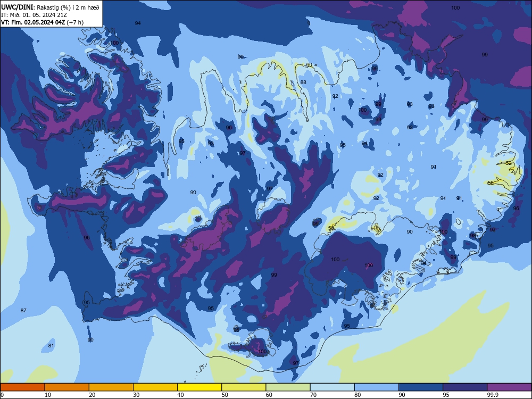Select the '81' value label on the map

[51, 345]
